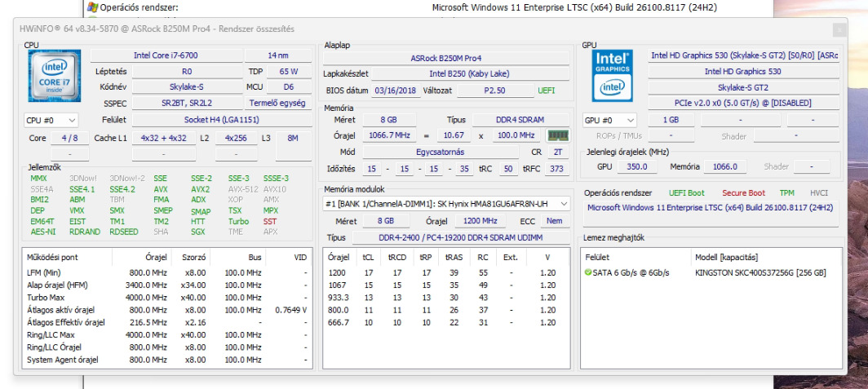
Task: Click the AES-NI feature label
Action: [x=43, y=232]
